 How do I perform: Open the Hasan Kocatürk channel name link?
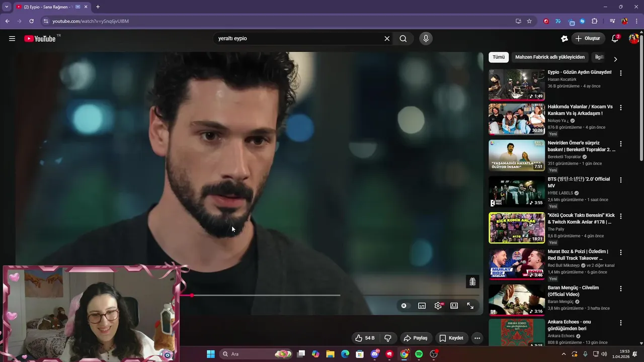(x=562, y=79)
